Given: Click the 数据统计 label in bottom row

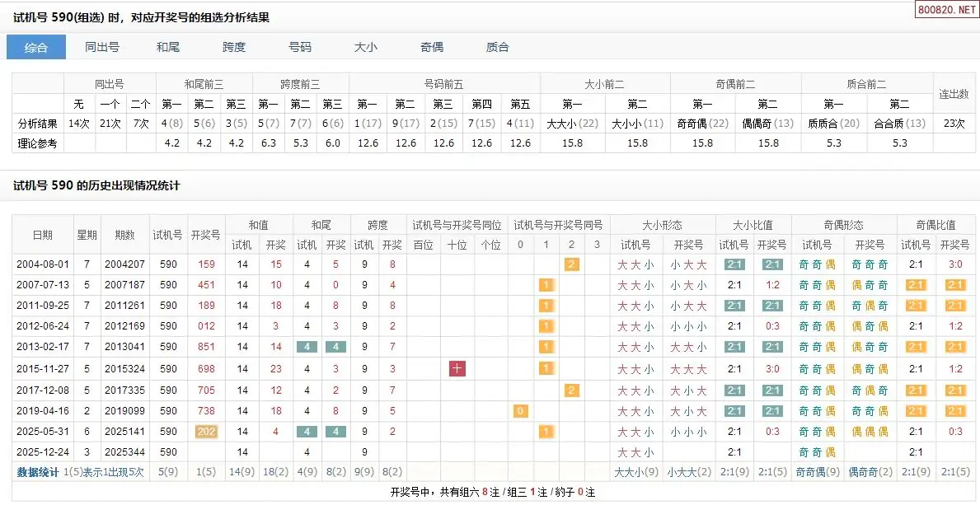Looking at the screenshot, I should coord(40,472).
